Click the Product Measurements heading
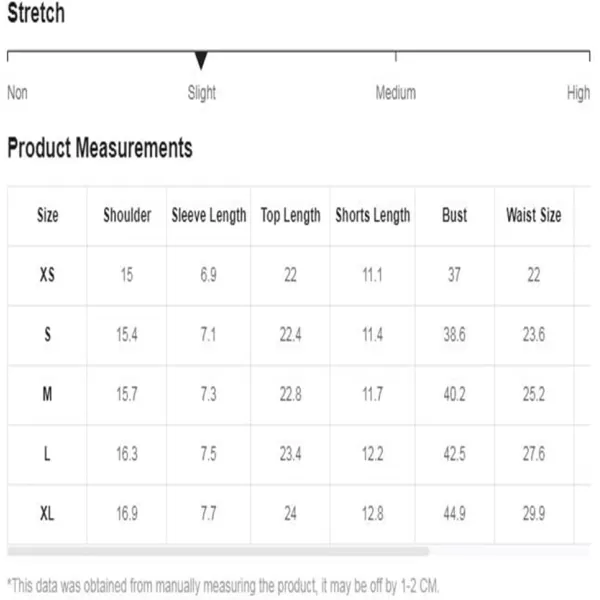 point(100,148)
